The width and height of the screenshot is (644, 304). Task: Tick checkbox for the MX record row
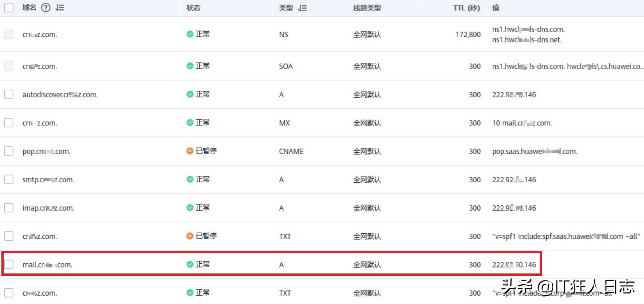pyautogui.click(x=9, y=123)
